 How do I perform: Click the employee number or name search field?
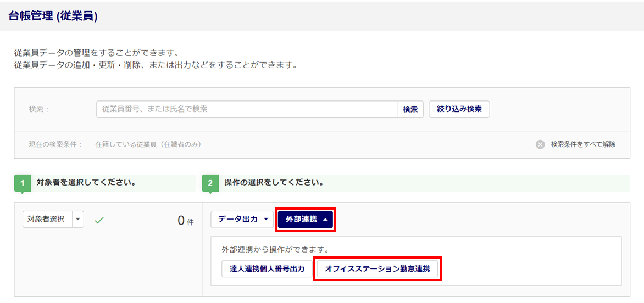[247, 109]
